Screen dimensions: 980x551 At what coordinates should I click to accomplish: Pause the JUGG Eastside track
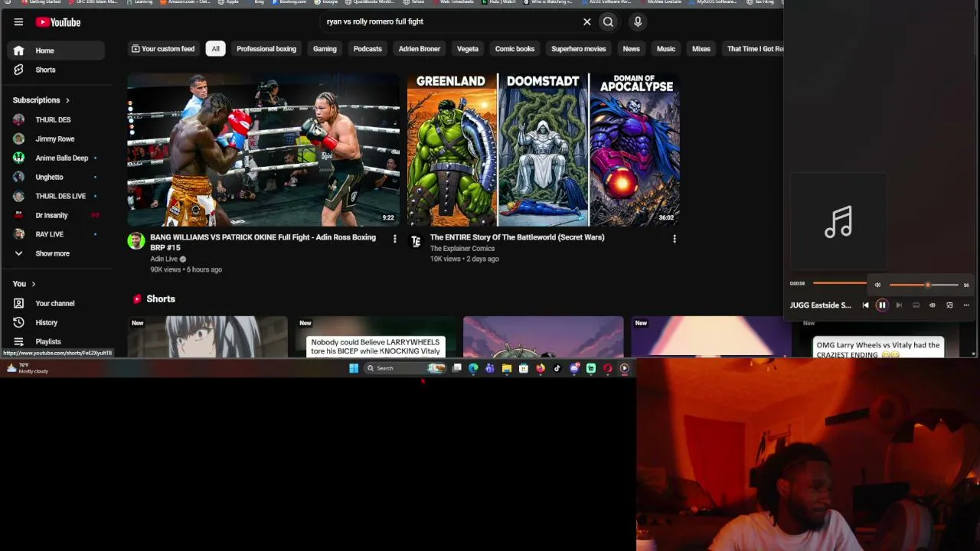pos(882,305)
